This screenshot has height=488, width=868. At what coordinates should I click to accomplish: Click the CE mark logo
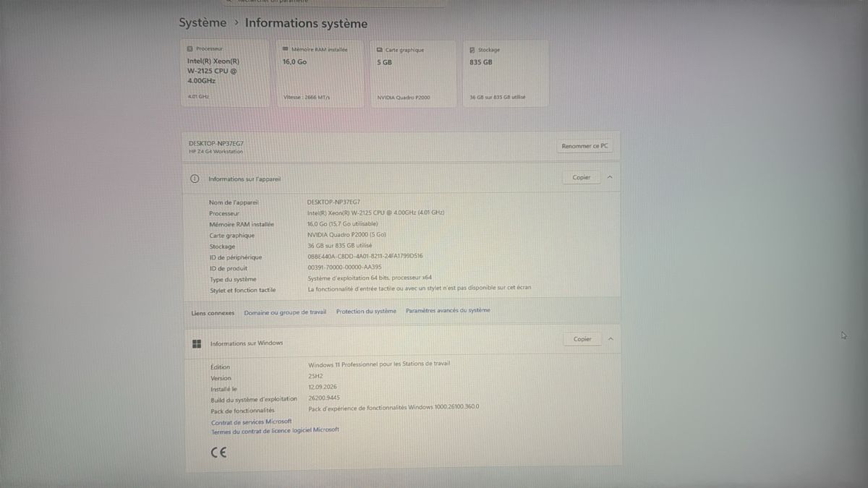(218, 453)
